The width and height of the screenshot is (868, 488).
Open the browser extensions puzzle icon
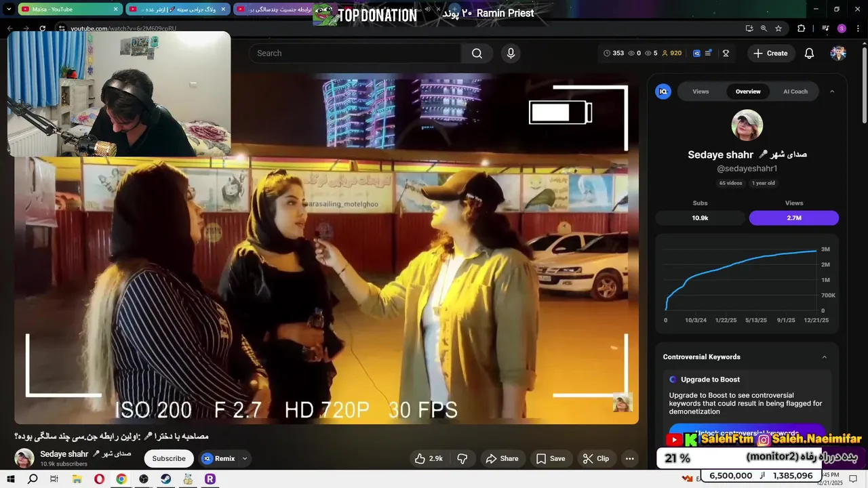point(801,28)
